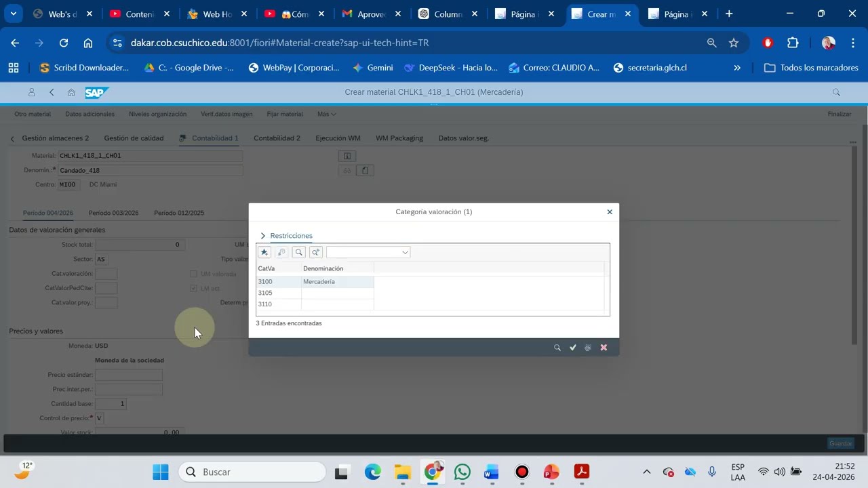
Task: Click the footer search magnifier icon
Action: 557,348
